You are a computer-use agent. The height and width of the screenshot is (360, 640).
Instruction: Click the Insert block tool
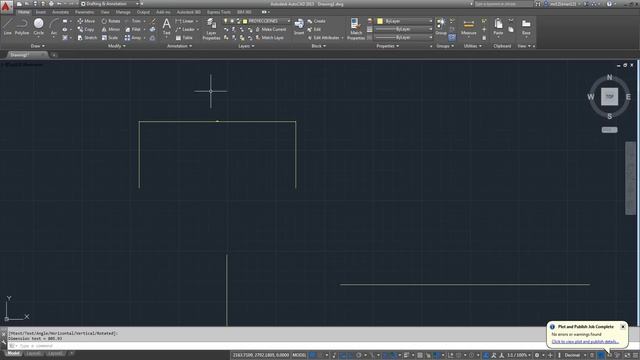pyautogui.click(x=299, y=27)
